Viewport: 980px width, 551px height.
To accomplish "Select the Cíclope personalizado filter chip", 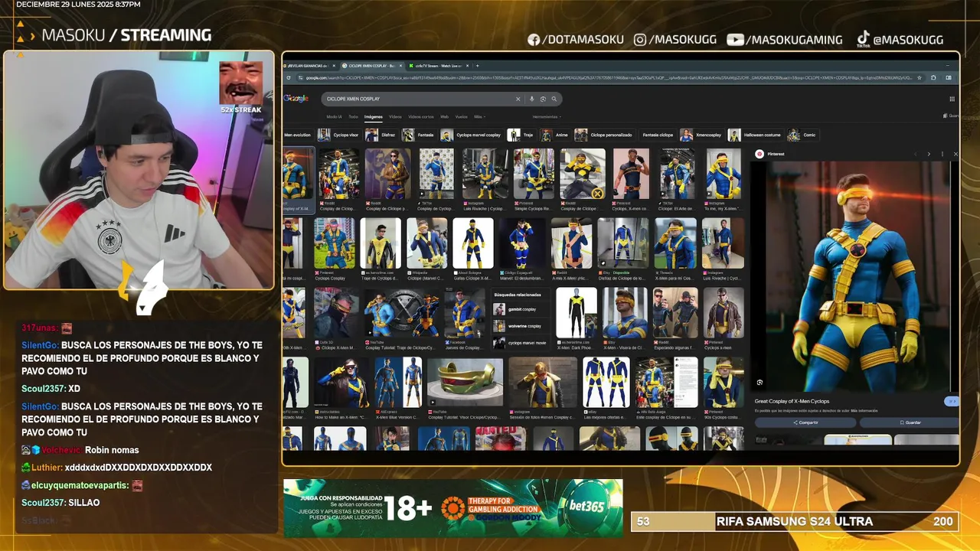I will pos(603,135).
